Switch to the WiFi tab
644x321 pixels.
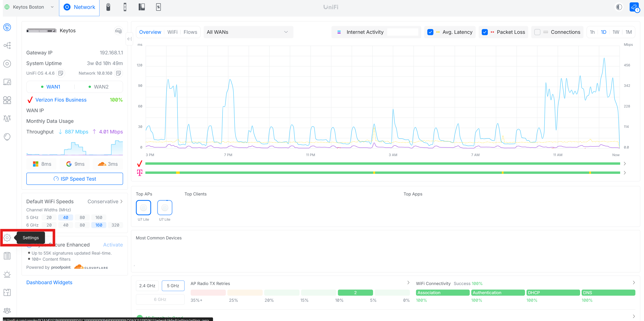[x=172, y=32]
